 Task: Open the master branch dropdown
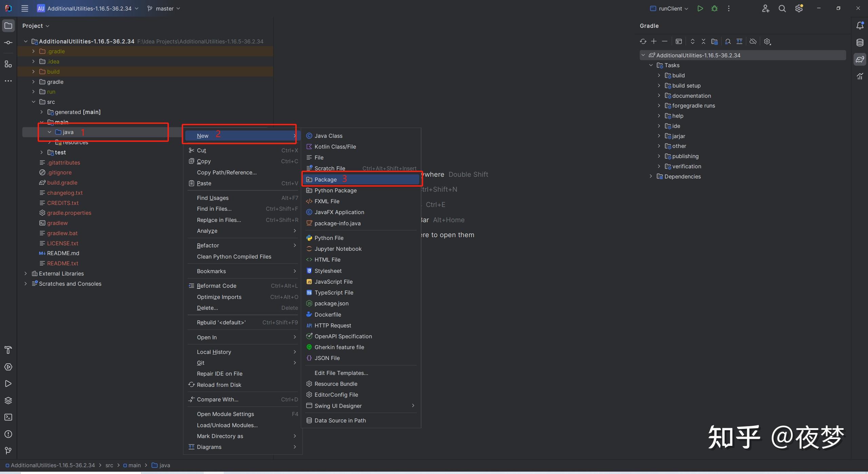click(164, 8)
